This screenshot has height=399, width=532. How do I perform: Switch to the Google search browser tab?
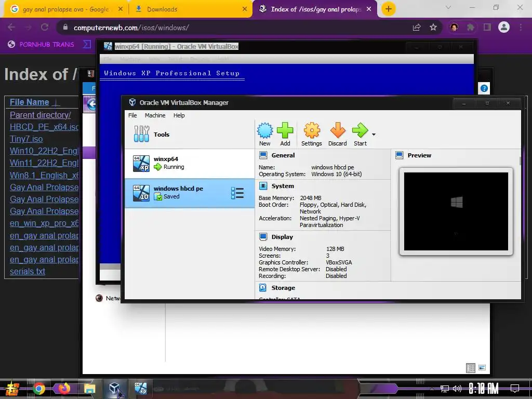(66, 9)
